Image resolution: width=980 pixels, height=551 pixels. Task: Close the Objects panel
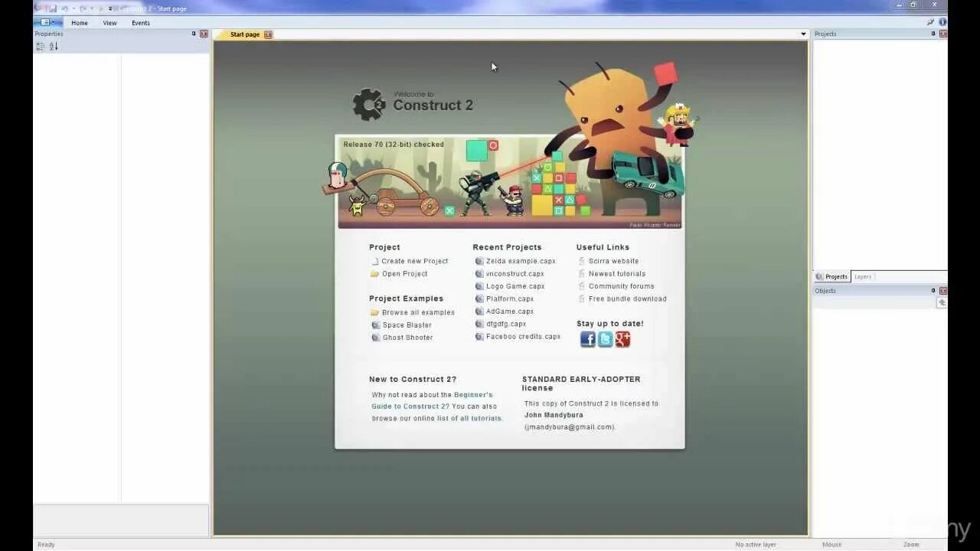coord(943,291)
